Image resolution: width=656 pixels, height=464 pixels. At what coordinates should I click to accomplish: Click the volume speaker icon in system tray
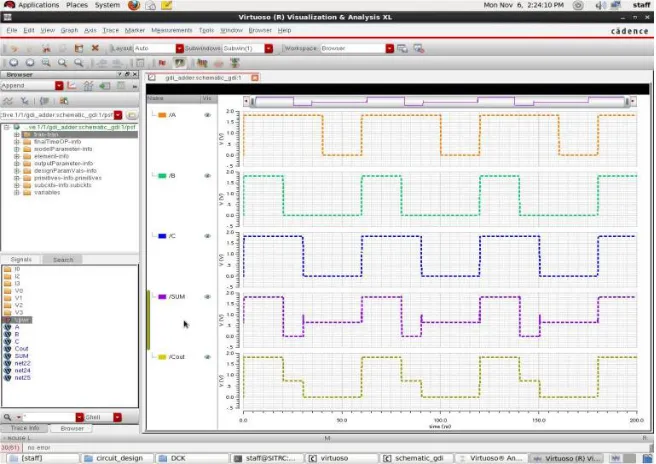(600, 5)
